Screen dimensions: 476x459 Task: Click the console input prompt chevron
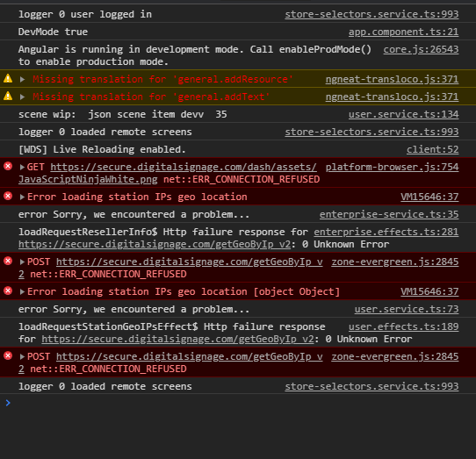click(8, 403)
